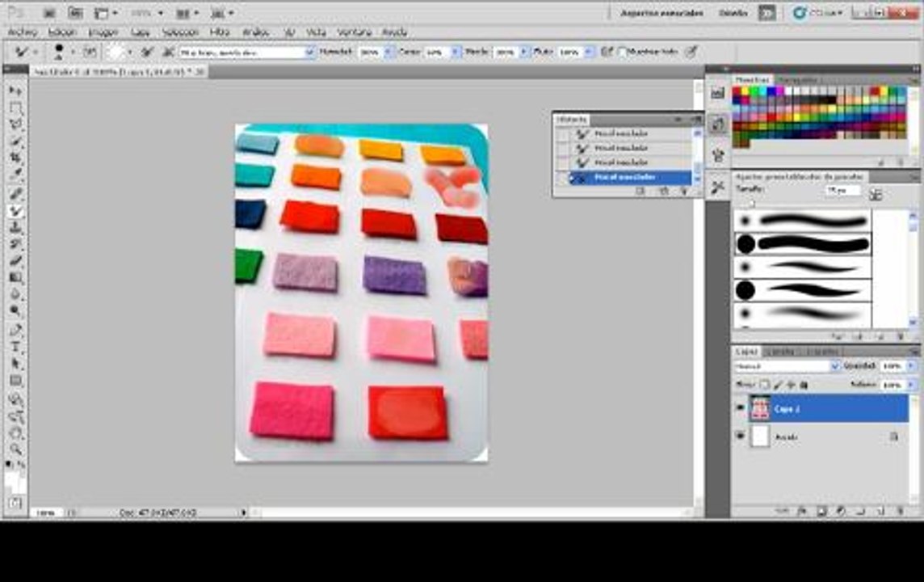Toggle the Brush panel from options bar
The width and height of the screenshot is (924, 582).
[x=90, y=52]
